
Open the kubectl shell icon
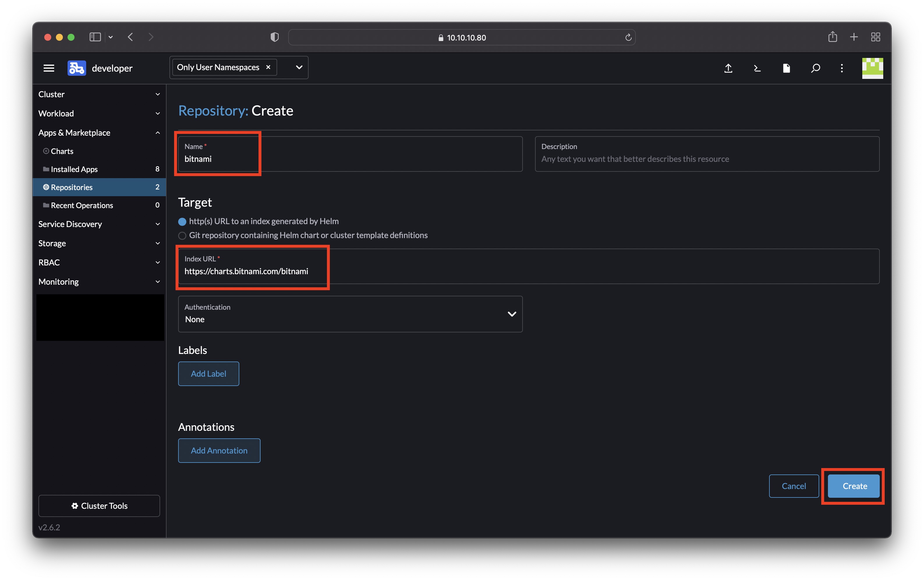757,68
